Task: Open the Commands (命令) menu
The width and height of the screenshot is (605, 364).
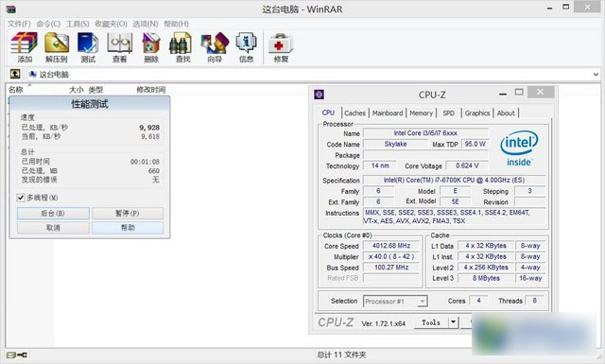Action: (48, 24)
